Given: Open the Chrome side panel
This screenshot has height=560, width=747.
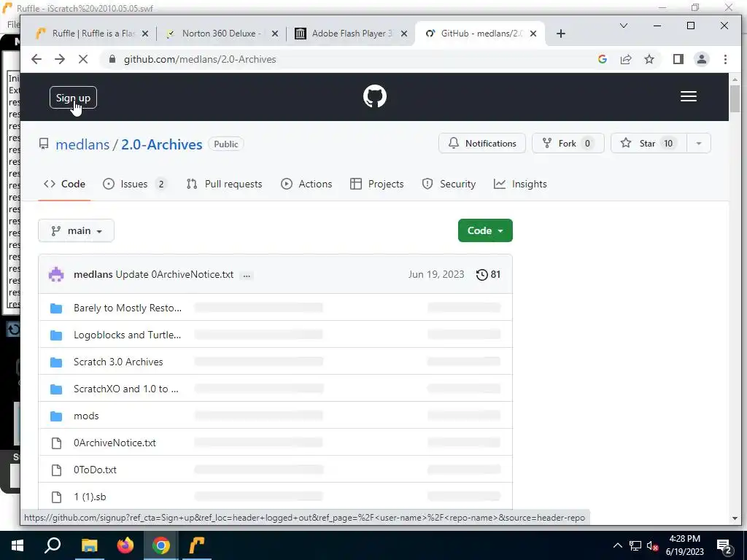Looking at the screenshot, I should pos(678,59).
